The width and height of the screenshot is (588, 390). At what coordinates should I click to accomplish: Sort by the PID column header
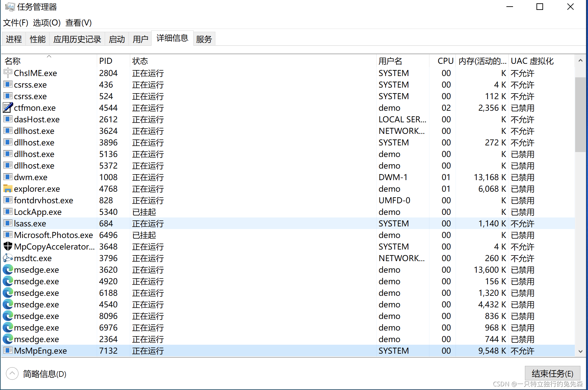(113, 61)
